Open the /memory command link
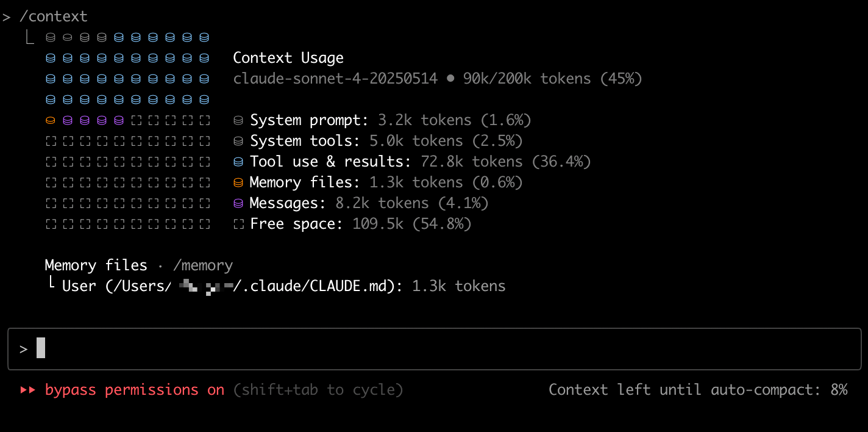Screen dimensions: 868x432 pos(203,265)
